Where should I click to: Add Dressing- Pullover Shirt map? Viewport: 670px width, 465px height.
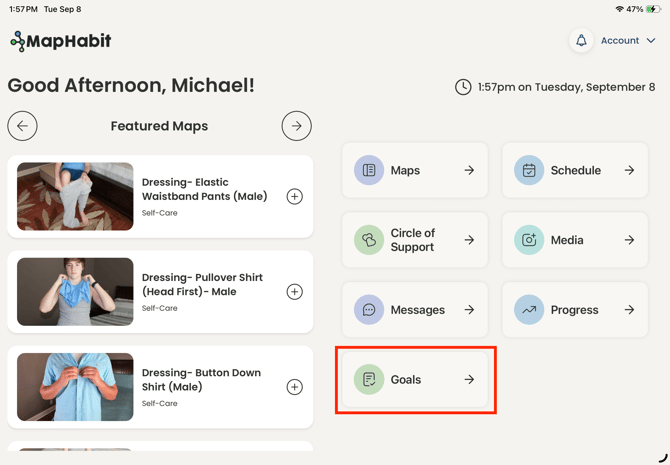click(294, 292)
